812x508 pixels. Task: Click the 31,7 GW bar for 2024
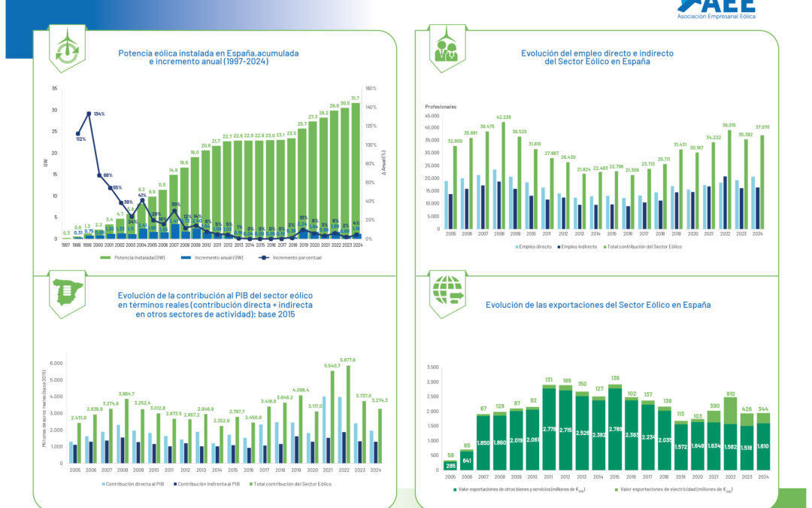(x=356, y=171)
